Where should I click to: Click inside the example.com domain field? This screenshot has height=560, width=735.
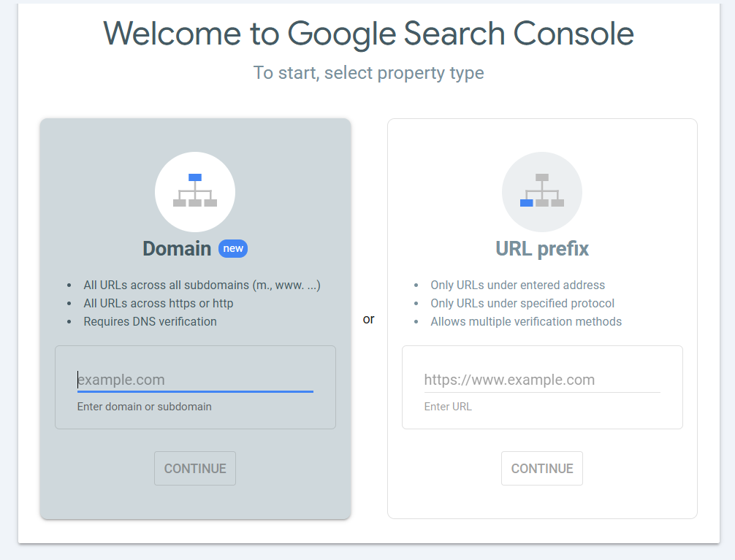[x=195, y=379]
